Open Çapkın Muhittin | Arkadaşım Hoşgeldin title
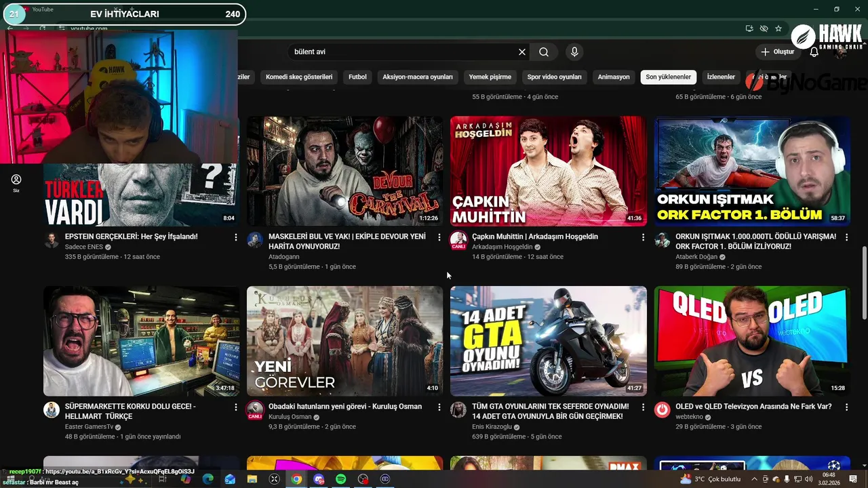This screenshot has height=488, width=868. tap(535, 237)
